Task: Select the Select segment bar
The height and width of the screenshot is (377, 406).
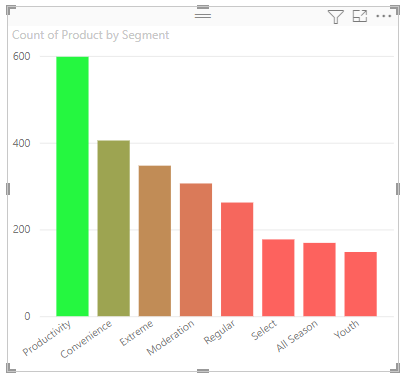Action: pyautogui.click(x=278, y=278)
